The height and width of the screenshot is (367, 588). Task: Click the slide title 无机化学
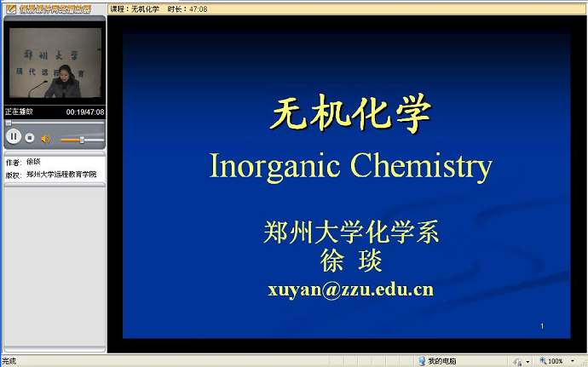[350, 112]
